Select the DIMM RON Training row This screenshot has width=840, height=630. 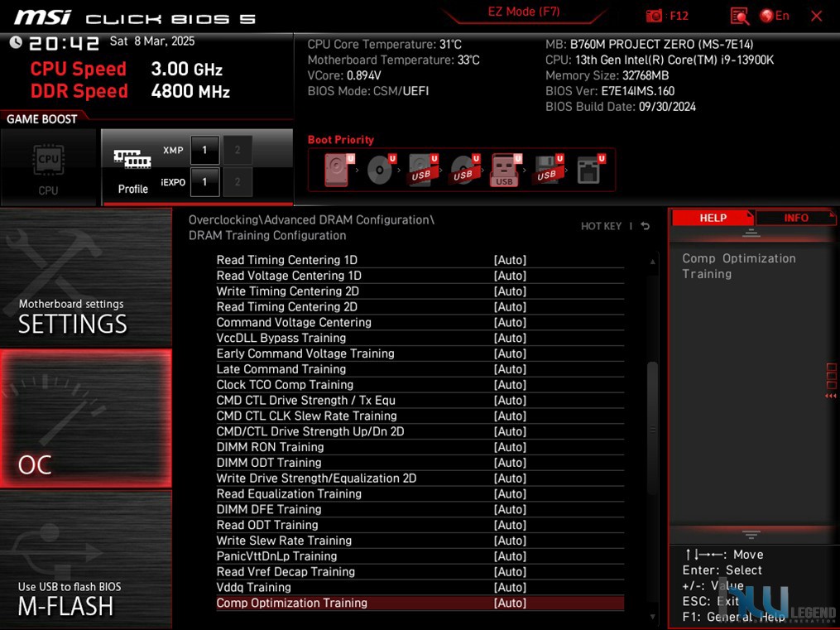click(420, 447)
